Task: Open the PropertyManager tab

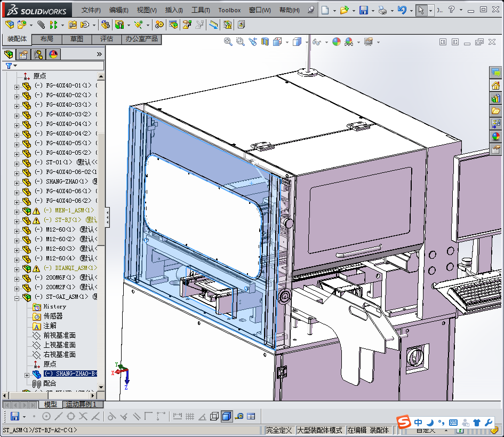Action: (23, 54)
